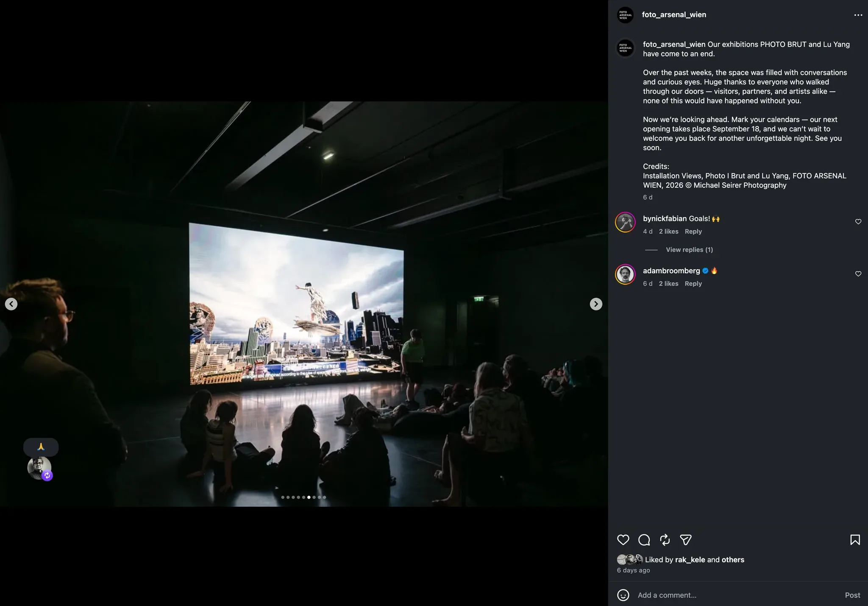Reply to adambroomberg's comment
This screenshot has height=606, width=868.
[x=693, y=284]
